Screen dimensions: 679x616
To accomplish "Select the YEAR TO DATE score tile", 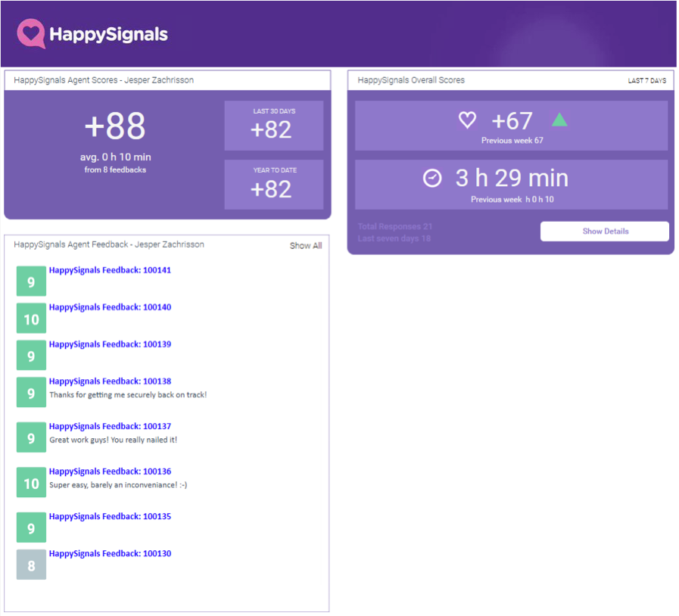I will tap(273, 182).
